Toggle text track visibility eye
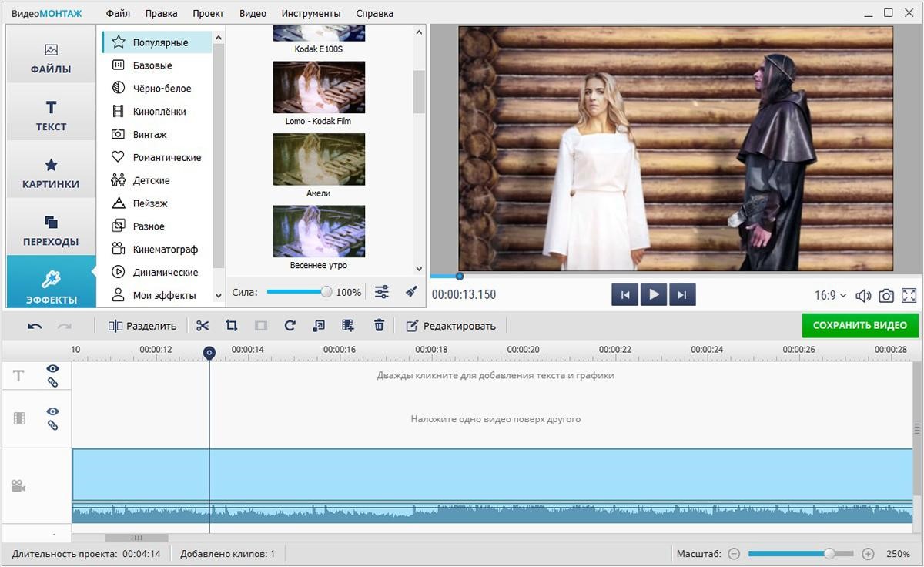 pyautogui.click(x=52, y=369)
